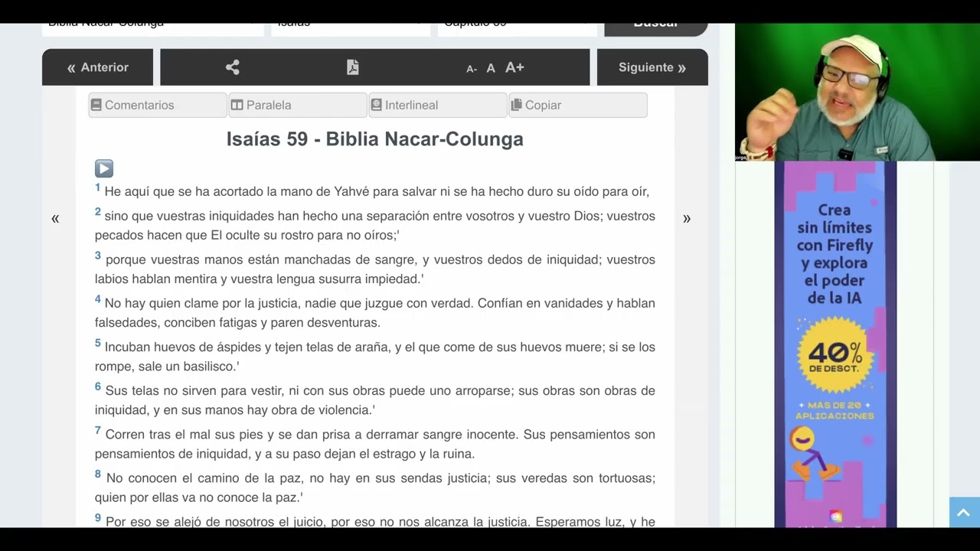
Task: Click verse number 8
Action: (x=98, y=474)
